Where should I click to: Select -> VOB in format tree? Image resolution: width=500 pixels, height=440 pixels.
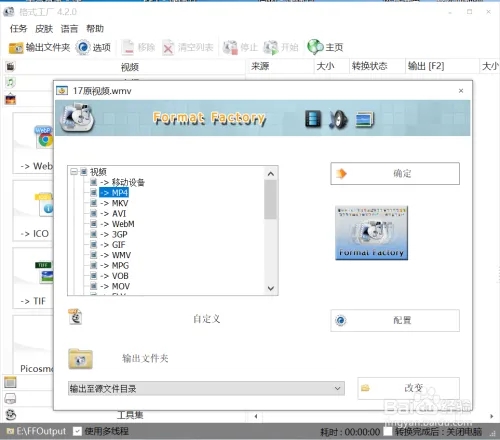114,276
